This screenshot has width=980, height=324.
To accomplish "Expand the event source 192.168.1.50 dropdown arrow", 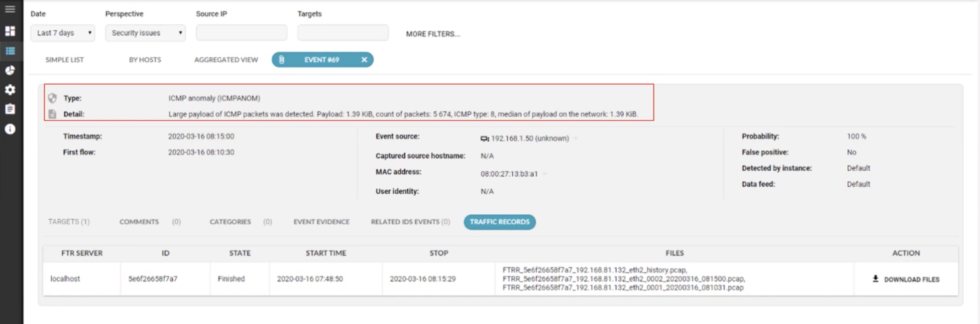I will point(576,139).
